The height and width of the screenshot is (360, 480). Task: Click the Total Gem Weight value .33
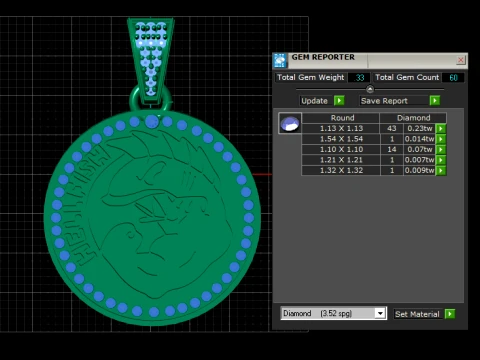pos(359,78)
